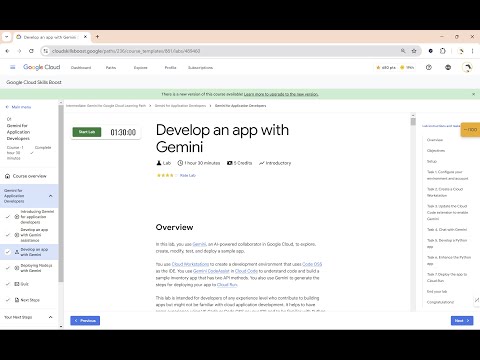Click the Gemini in Google Cloud Learning Path breadcrumb
This screenshot has width=480, height=360.
pos(106,106)
